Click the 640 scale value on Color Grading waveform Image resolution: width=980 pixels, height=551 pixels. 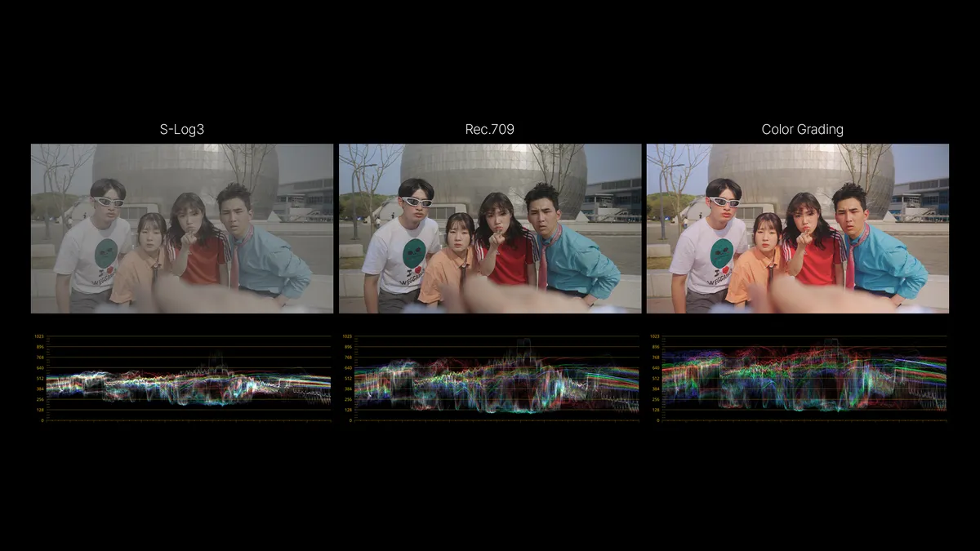coord(655,368)
